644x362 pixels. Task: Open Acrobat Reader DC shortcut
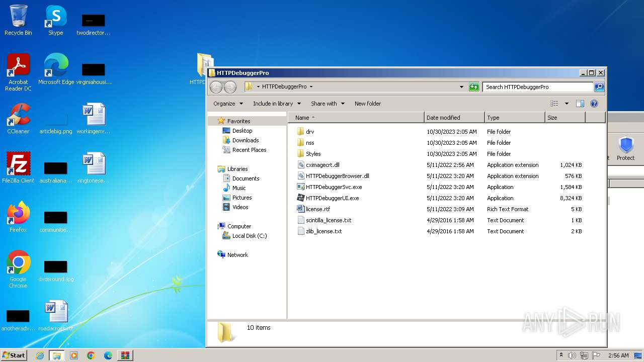18,72
